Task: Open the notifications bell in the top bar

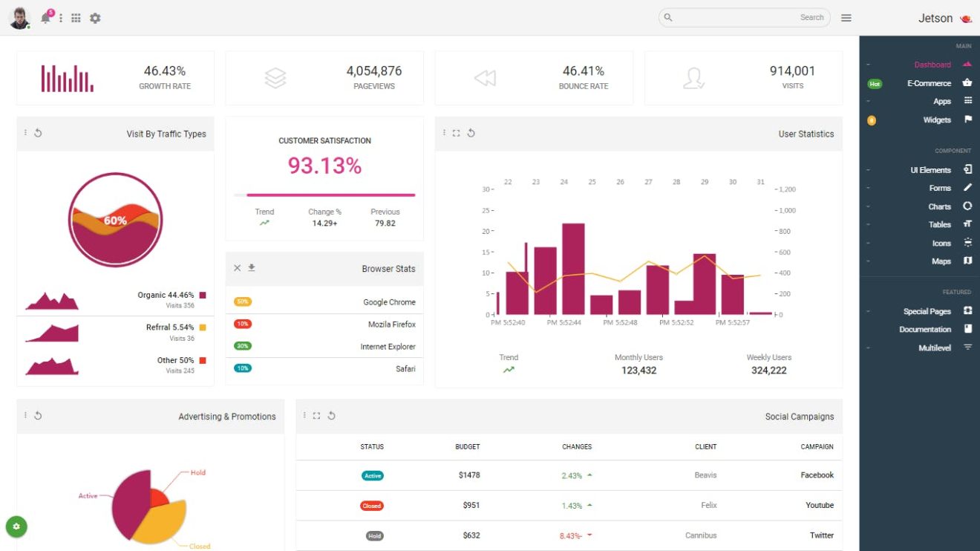Action: pyautogui.click(x=45, y=18)
